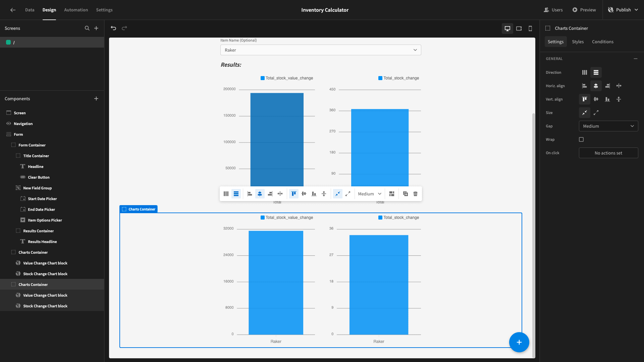
Task: Delete the component with trash icon
Action: [416, 194]
